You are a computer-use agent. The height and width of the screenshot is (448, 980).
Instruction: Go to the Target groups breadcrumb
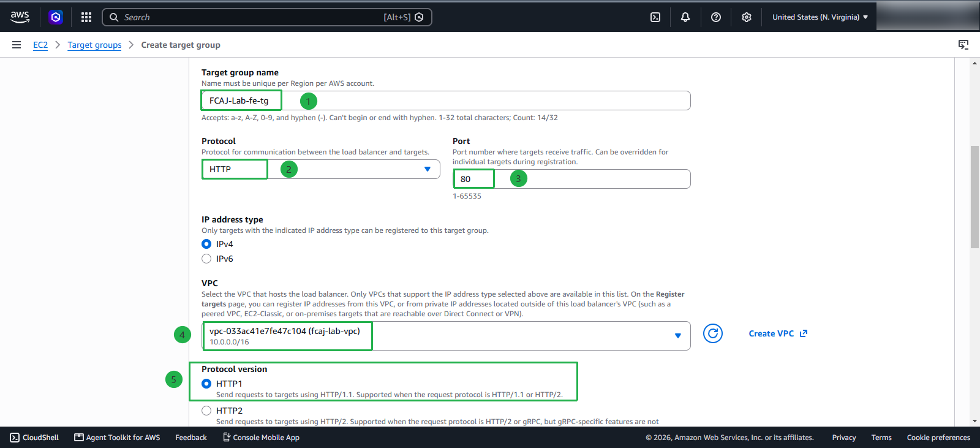point(94,45)
